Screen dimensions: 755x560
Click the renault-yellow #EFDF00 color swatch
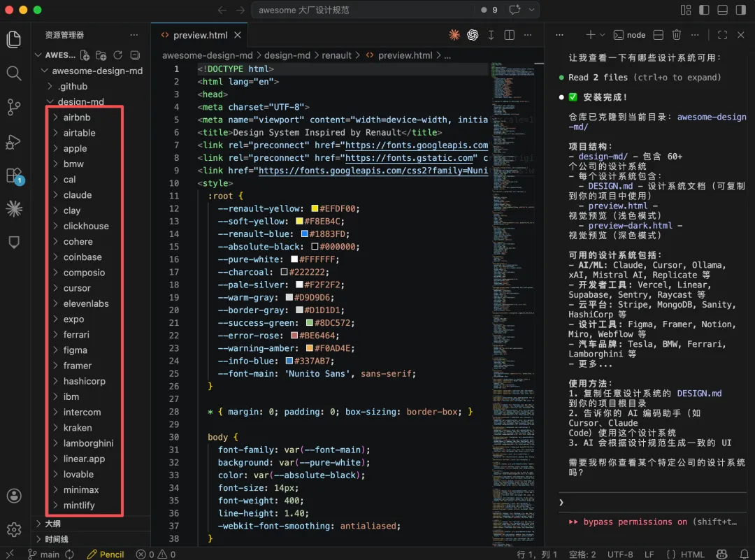tap(315, 208)
